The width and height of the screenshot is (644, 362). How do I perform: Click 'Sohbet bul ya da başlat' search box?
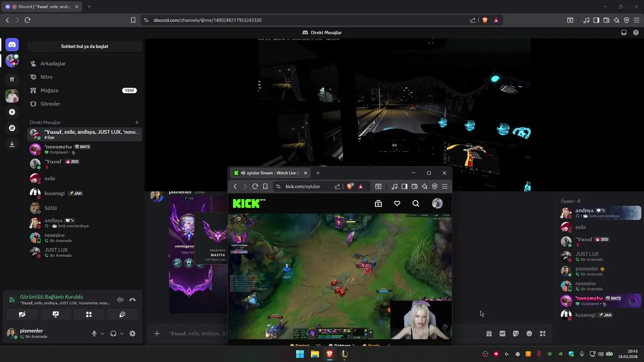click(85, 46)
